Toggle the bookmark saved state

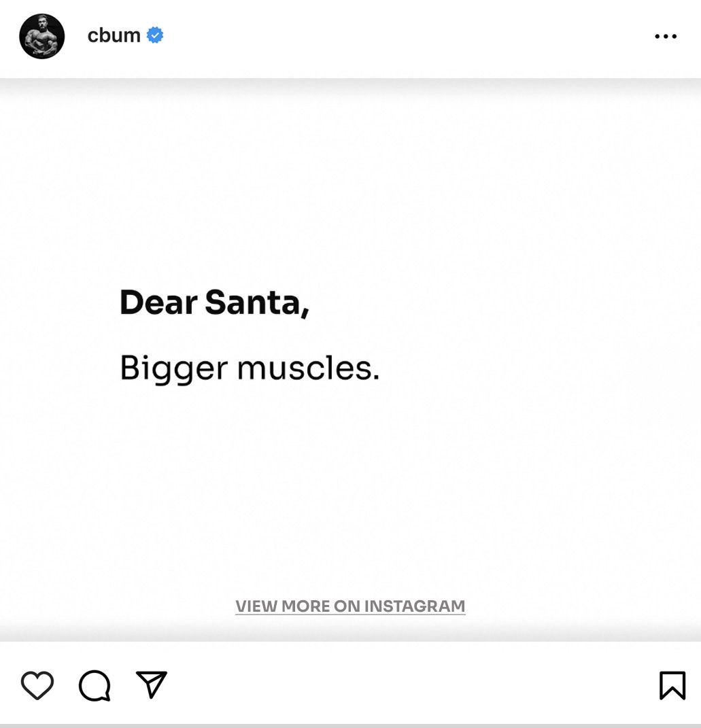[x=672, y=685]
